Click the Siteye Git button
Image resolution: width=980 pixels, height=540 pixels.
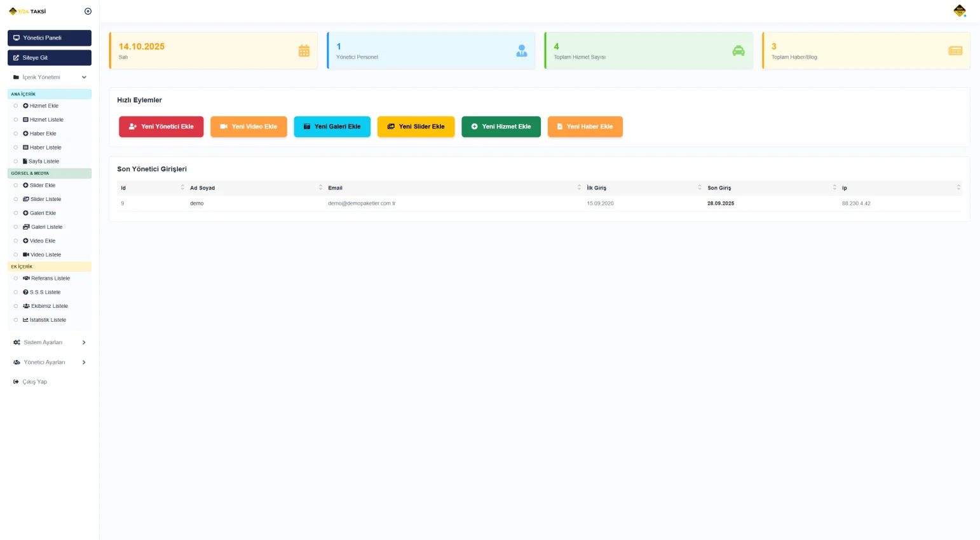click(x=50, y=58)
